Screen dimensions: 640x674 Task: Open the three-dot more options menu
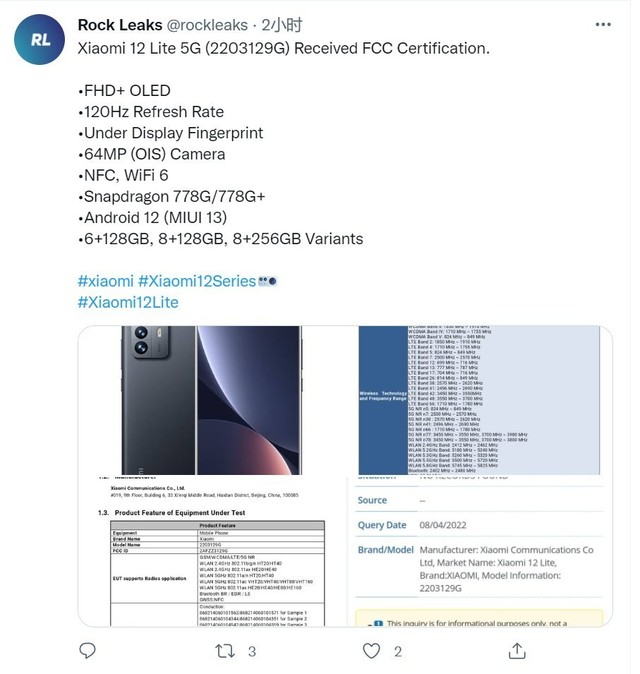[603, 25]
